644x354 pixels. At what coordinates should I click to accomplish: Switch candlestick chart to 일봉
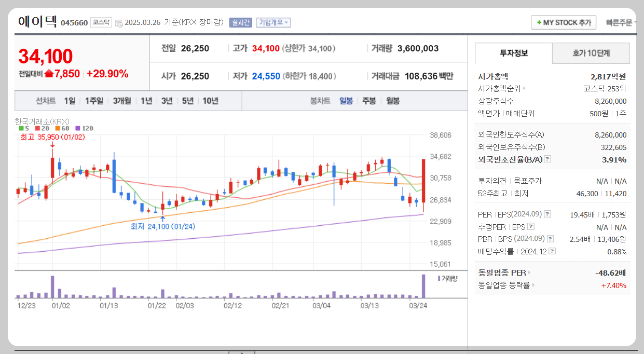click(346, 101)
